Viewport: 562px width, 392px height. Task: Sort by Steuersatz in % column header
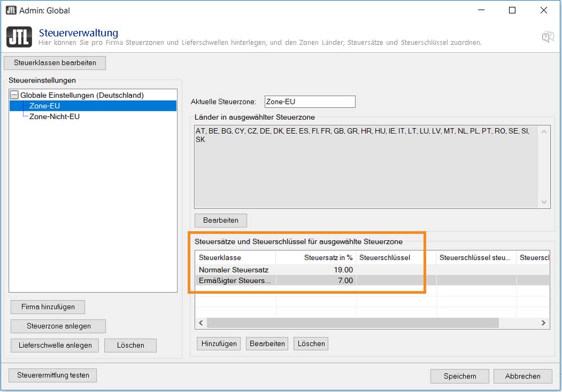point(316,257)
